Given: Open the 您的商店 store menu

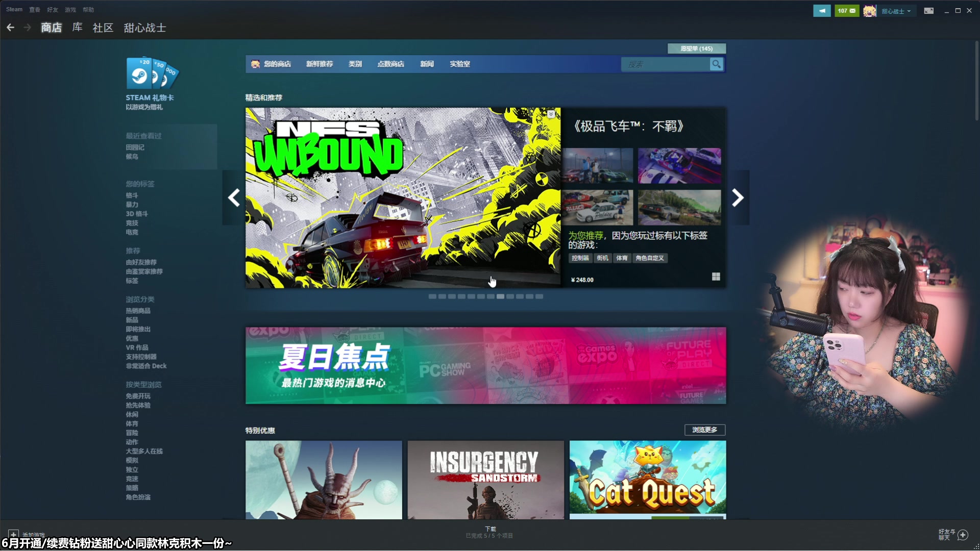Looking at the screenshot, I should [277, 64].
